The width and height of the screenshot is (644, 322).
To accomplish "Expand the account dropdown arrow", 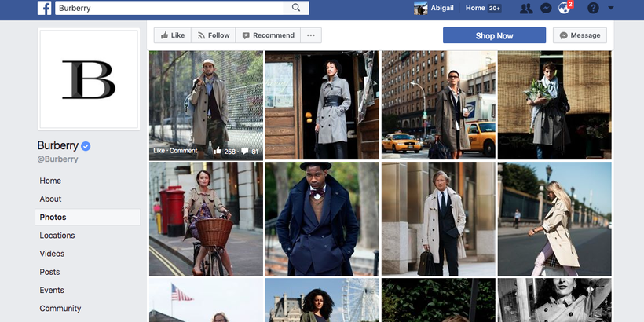I will [611, 8].
